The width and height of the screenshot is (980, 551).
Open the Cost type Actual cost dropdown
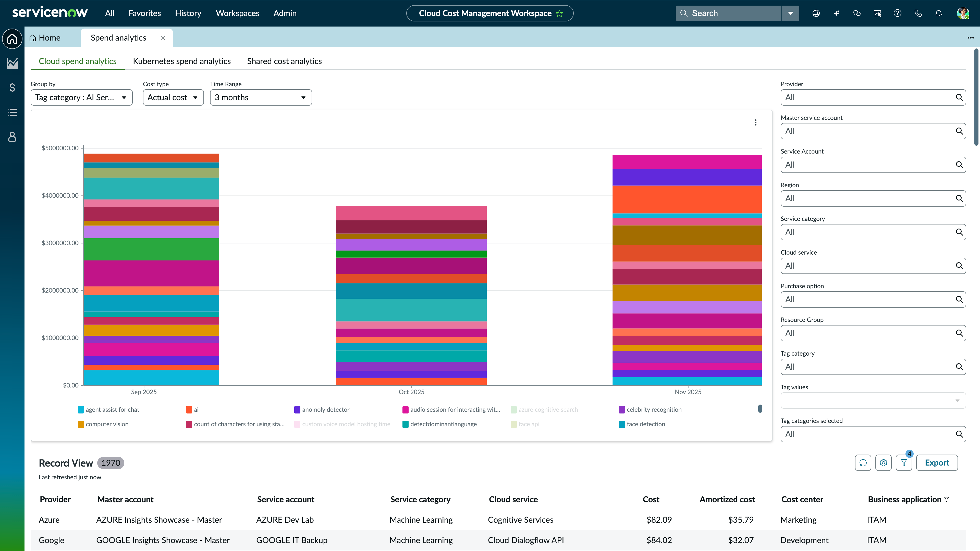[x=173, y=97]
